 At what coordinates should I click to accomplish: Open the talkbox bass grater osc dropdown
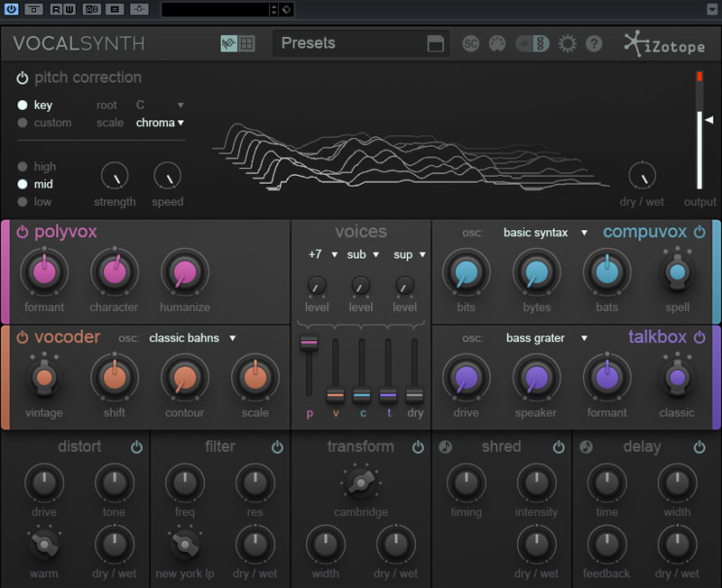click(546, 337)
